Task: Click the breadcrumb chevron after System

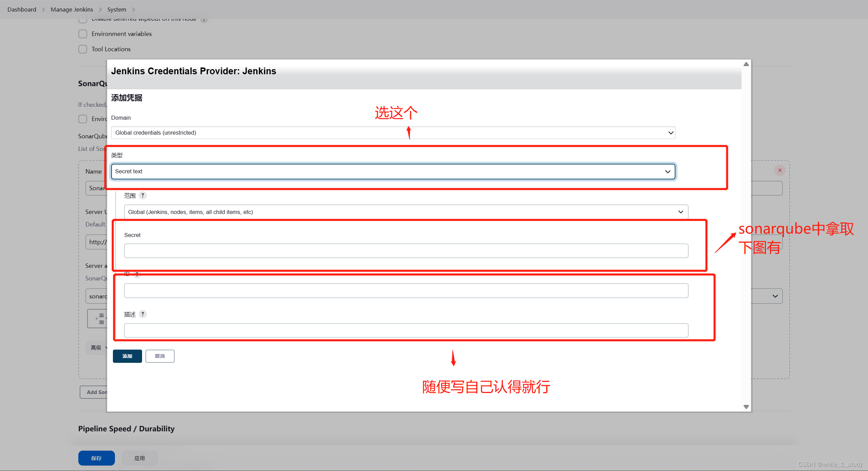Action: [x=134, y=9]
